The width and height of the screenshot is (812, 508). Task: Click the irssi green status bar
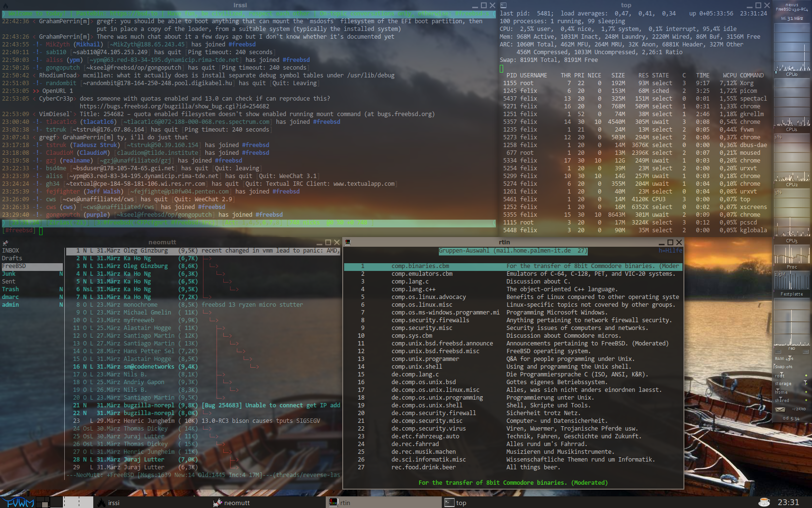(x=248, y=223)
